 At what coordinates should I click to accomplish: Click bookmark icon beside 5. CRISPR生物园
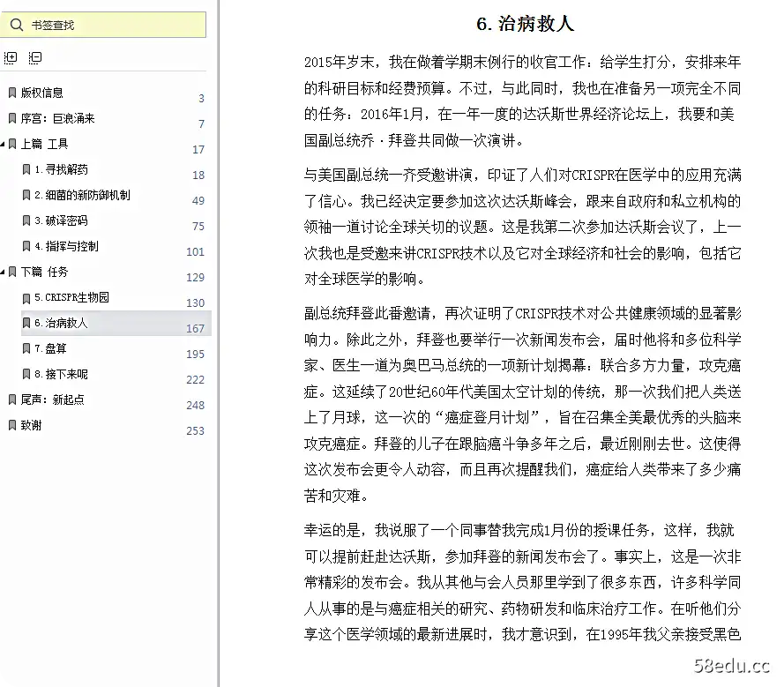tap(26, 298)
